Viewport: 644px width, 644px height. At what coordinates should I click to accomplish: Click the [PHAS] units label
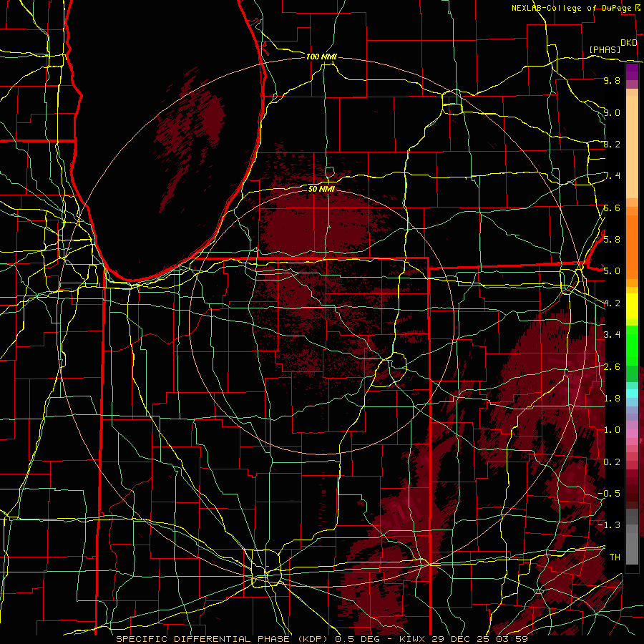click(x=605, y=50)
